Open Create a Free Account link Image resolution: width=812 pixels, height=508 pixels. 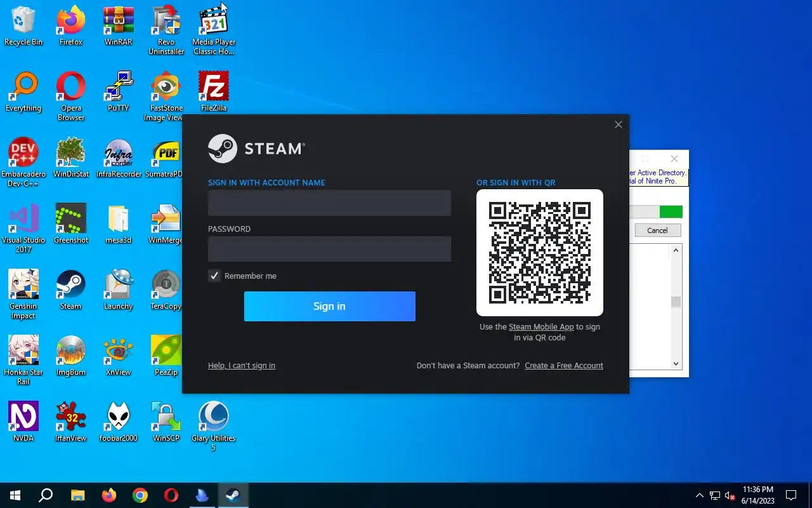pos(564,366)
